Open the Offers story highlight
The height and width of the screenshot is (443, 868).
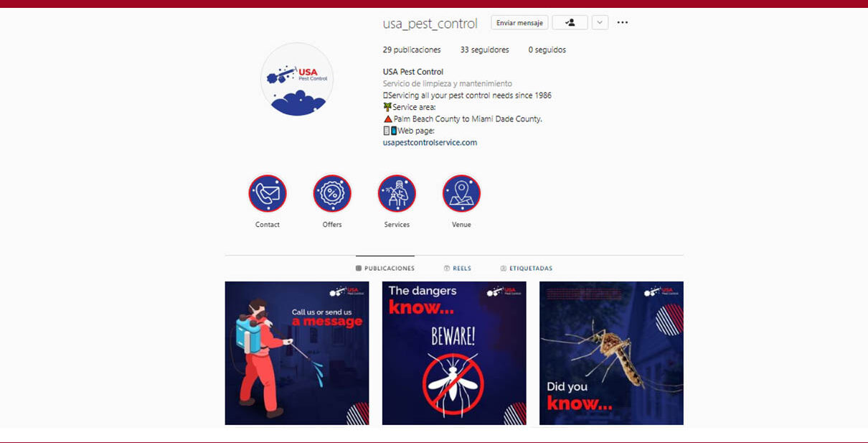click(332, 194)
